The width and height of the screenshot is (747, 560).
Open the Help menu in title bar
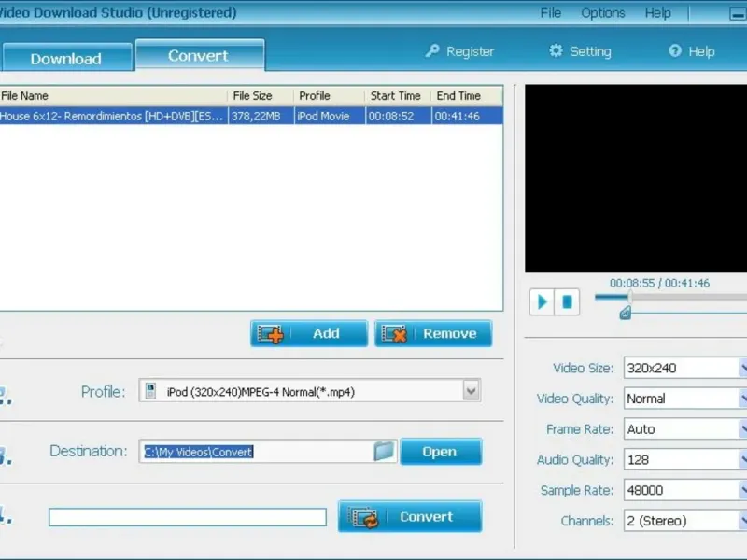click(x=657, y=13)
